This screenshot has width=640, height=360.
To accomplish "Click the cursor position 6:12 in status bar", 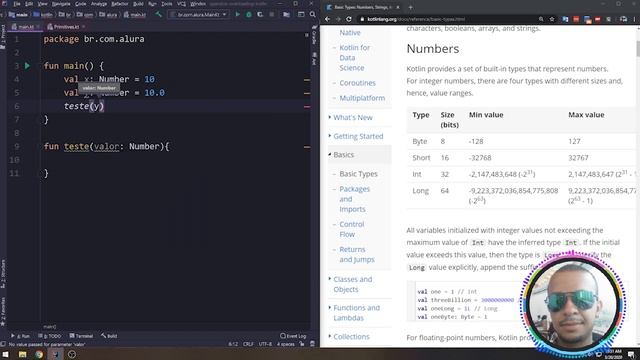I will [233, 344].
